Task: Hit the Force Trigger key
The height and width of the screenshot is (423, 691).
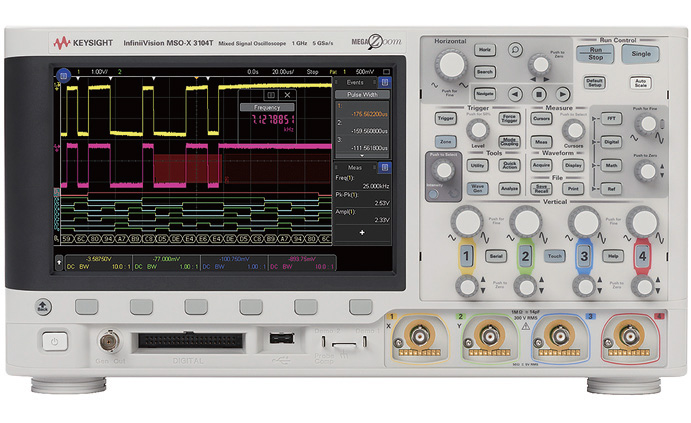Action: click(x=509, y=119)
